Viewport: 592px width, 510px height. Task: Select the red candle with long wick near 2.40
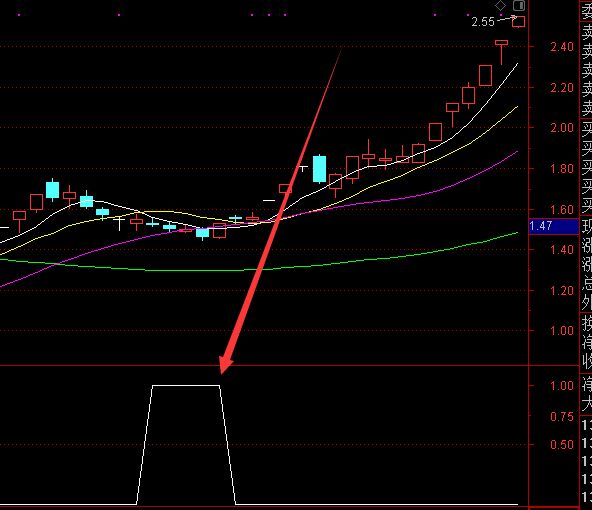click(501, 52)
